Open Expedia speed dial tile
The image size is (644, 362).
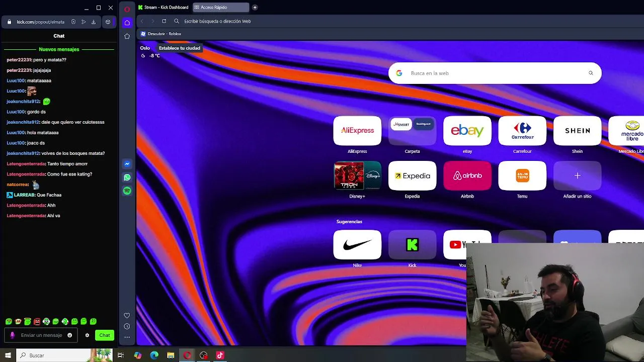(412, 176)
